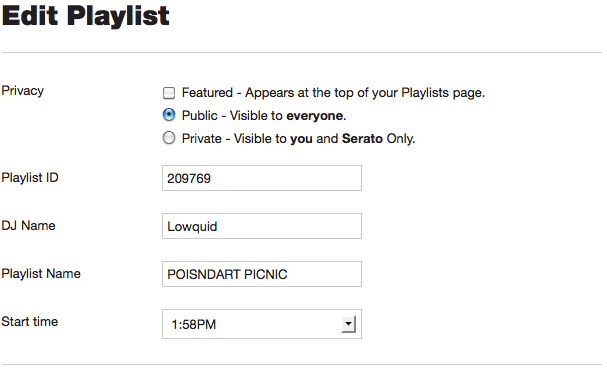This screenshot has width=607, height=369.
Task: Click the 'Appears at the top of your Playlists page' text
Action: point(365,93)
